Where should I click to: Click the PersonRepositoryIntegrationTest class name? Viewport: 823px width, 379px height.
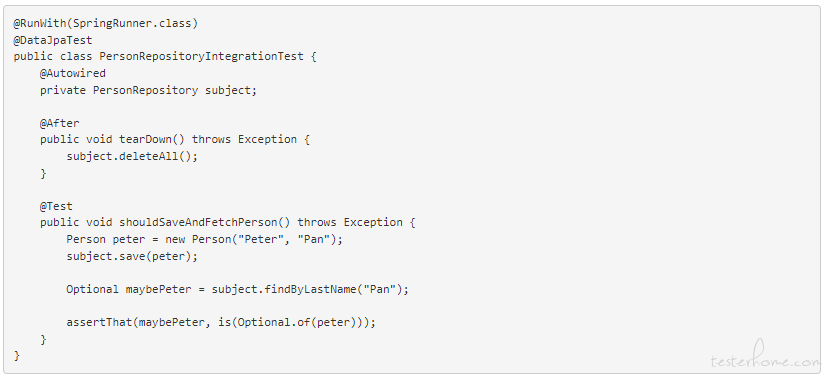(202, 57)
